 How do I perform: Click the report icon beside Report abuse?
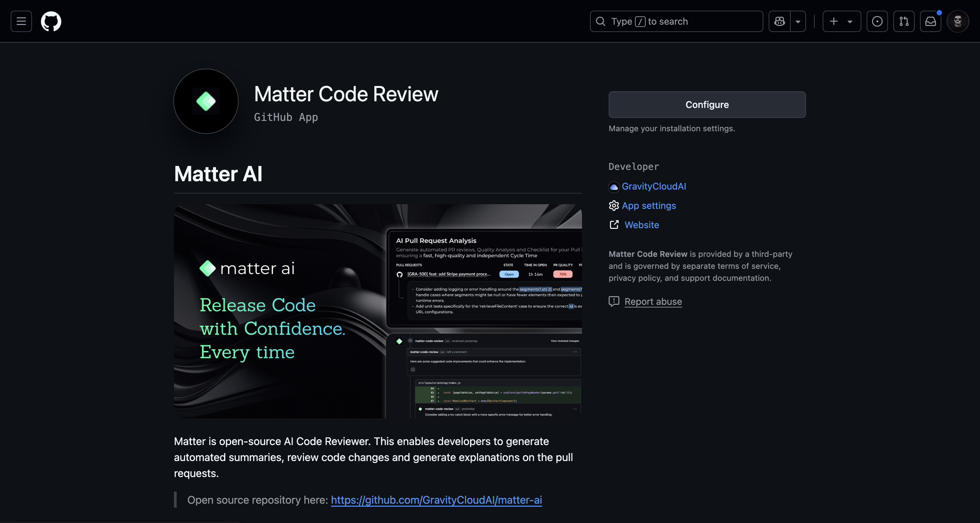614,301
